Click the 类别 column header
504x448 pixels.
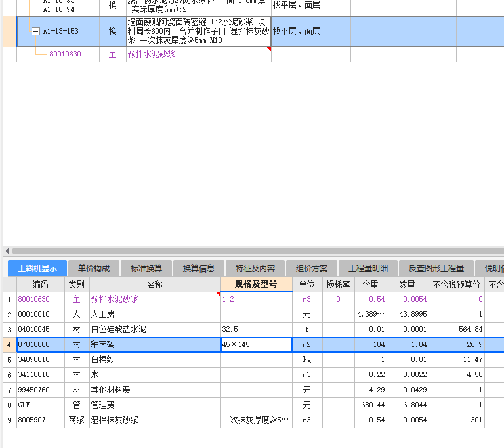pos(77,284)
